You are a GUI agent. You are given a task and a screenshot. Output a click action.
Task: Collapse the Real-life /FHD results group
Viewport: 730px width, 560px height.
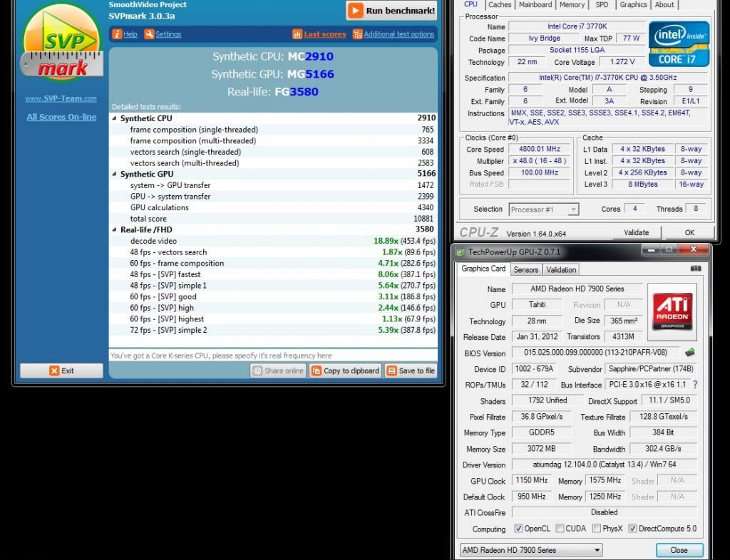pyautogui.click(x=115, y=229)
